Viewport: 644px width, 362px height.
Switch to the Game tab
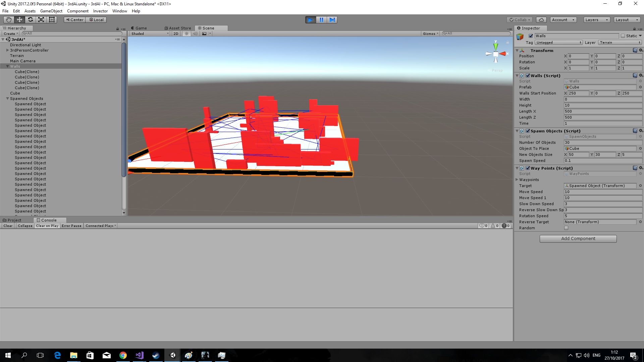[139, 28]
